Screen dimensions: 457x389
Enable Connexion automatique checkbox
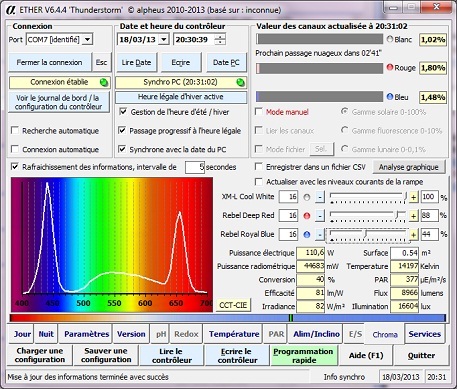tap(15, 149)
